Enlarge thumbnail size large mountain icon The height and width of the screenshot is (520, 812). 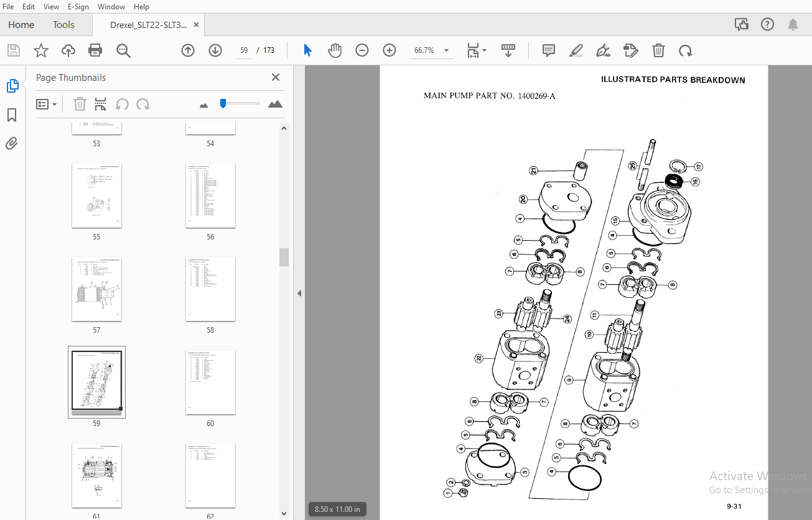(x=275, y=104)
